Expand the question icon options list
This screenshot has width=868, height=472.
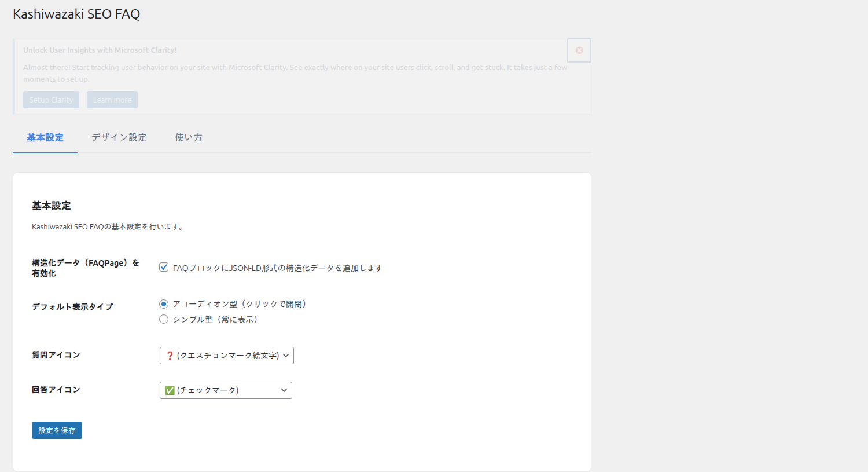tap(226, 355)
